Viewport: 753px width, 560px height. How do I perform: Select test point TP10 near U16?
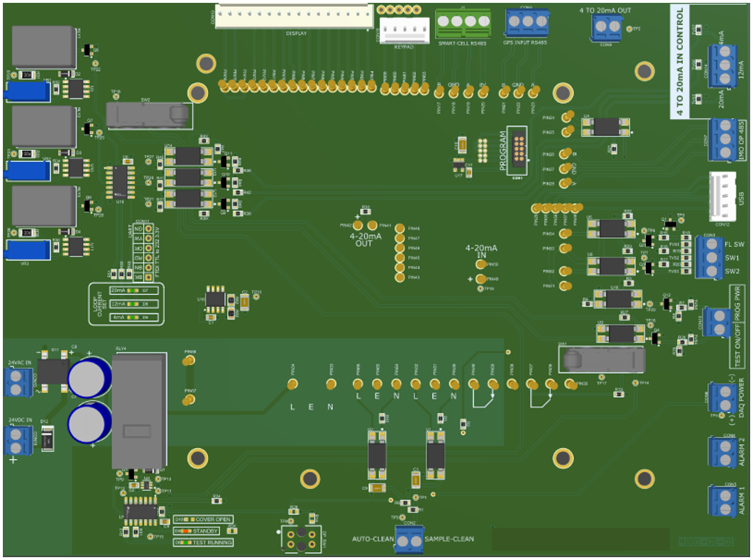tap(256, 297)
